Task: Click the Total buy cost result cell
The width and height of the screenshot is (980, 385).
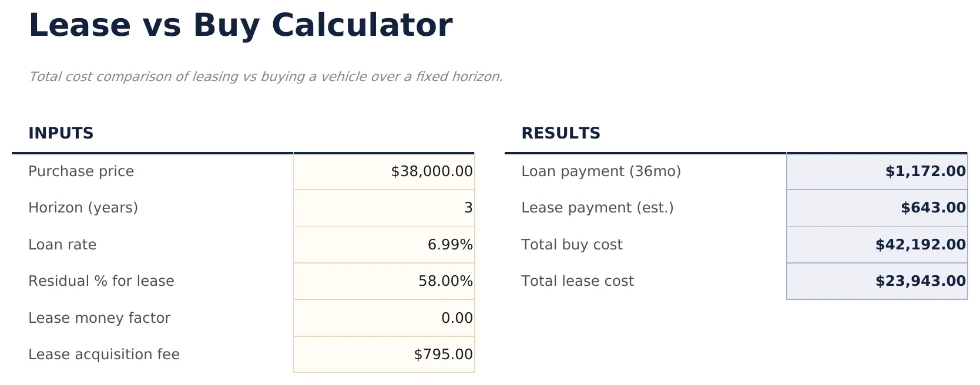Action: tap(877, 245)
